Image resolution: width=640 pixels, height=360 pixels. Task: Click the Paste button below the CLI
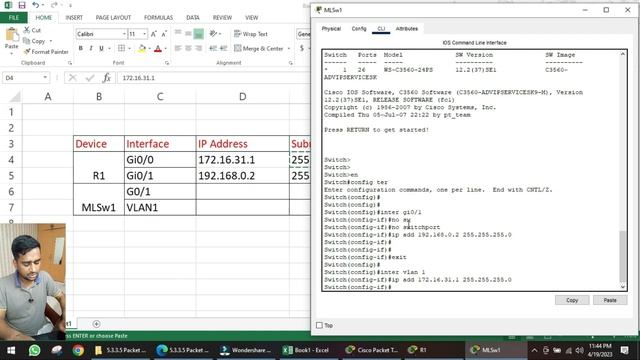610,300
